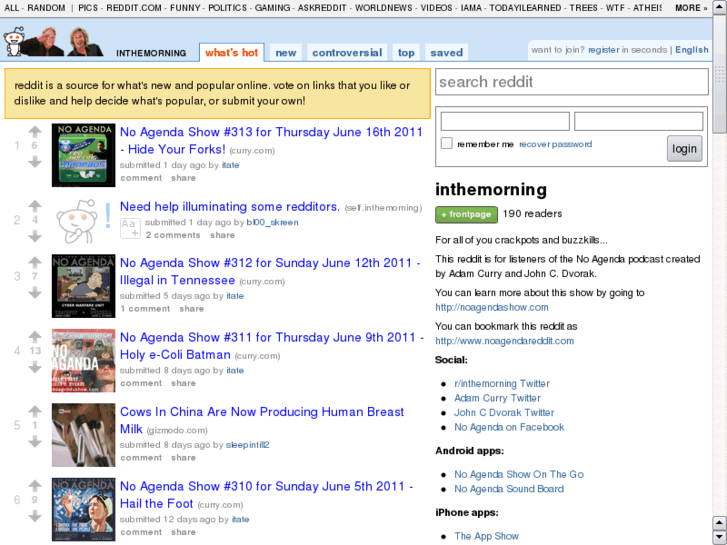Open 'No Agenda Sound Board' link
The height and width of the screenshot is (545, 727).
point(509,489)
